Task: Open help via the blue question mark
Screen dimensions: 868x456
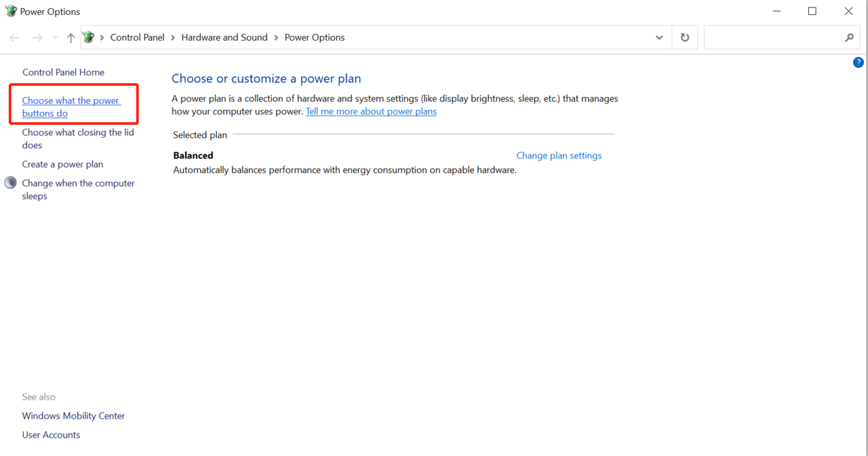Action: pos(858,62)
